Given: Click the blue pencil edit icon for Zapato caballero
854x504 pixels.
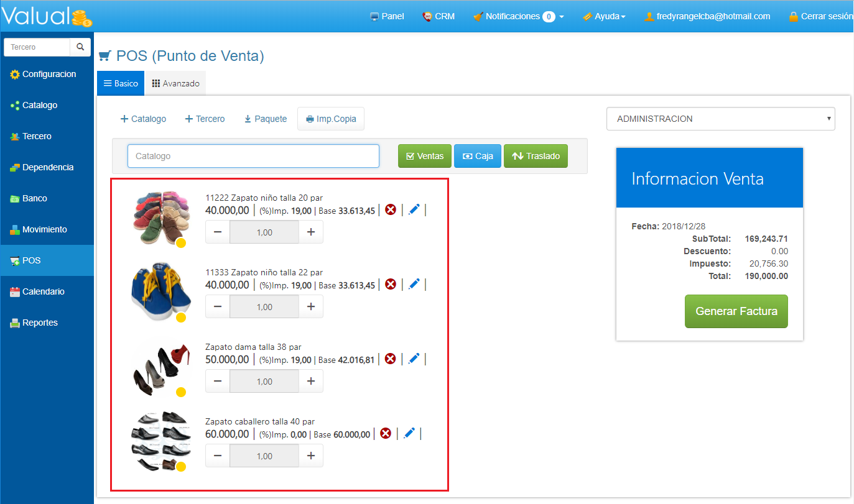Looking at the screenshot, I should click(x=409, y=433).
